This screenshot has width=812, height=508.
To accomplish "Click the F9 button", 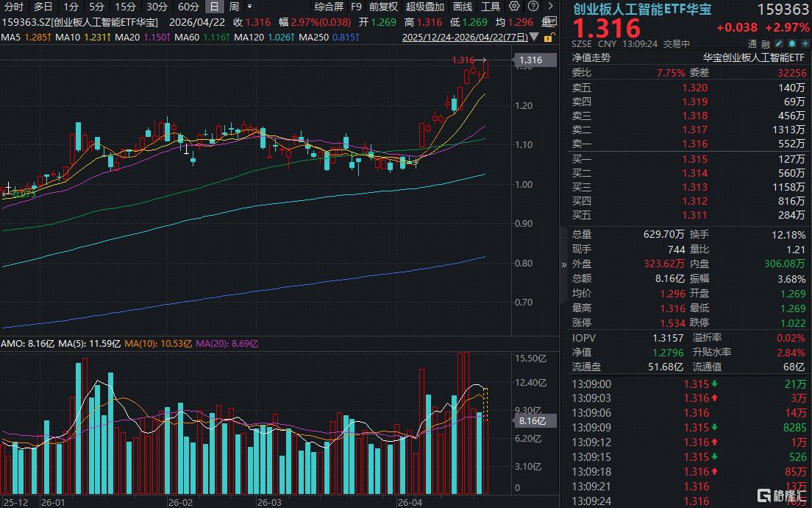I will [x=356, y=7].
